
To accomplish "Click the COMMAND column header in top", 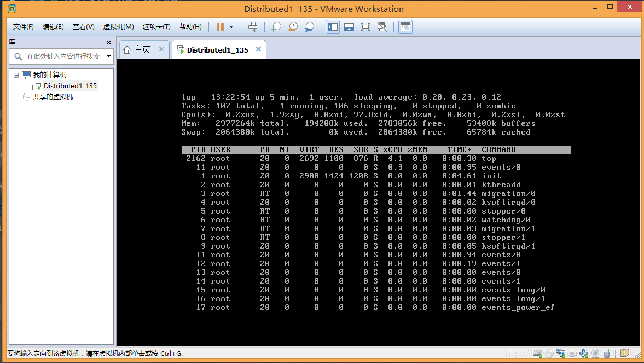I will (498, 149).
